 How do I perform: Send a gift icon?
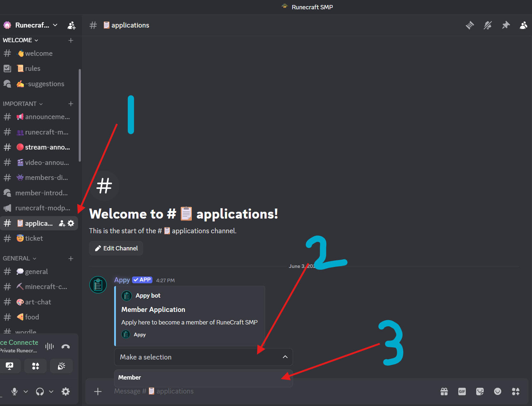tap(444, 391)
